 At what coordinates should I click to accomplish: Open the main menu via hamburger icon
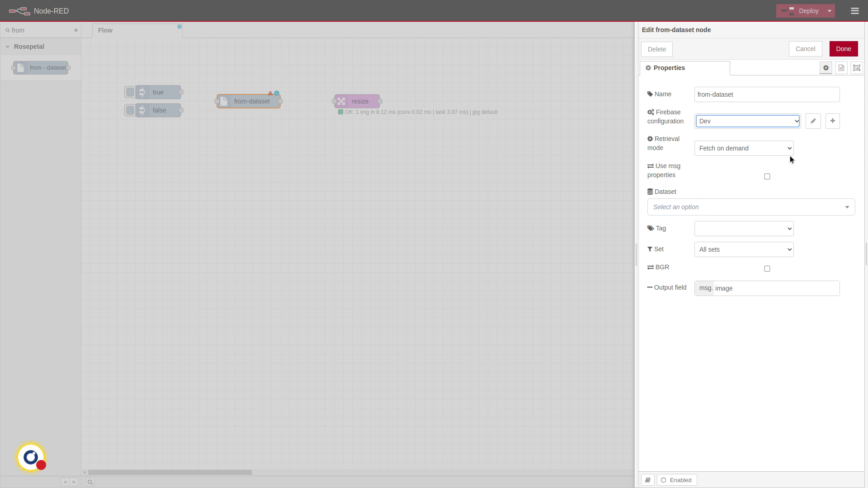pos(854,11)
